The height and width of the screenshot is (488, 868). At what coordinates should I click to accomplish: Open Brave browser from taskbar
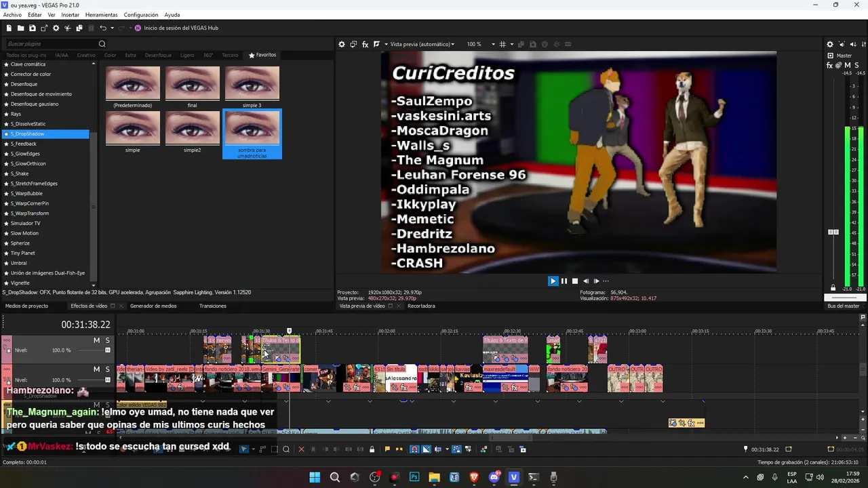tap(474, 477)
